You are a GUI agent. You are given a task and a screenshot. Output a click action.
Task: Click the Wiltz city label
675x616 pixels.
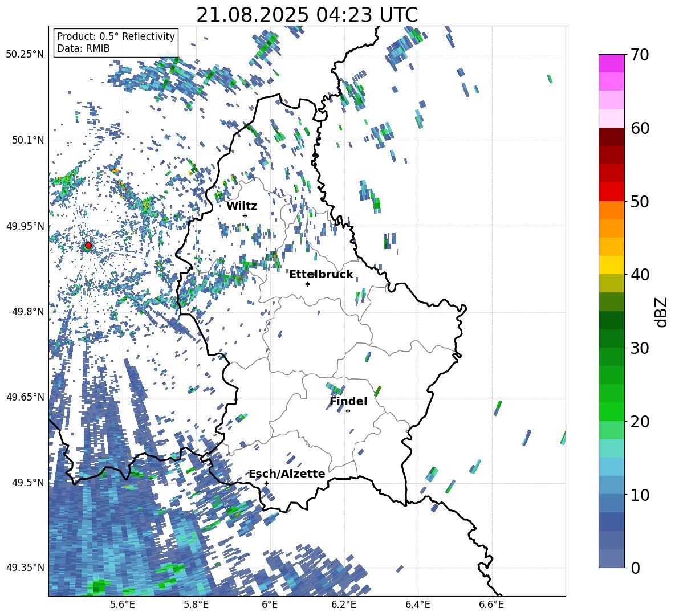click(x=242, y=206)
